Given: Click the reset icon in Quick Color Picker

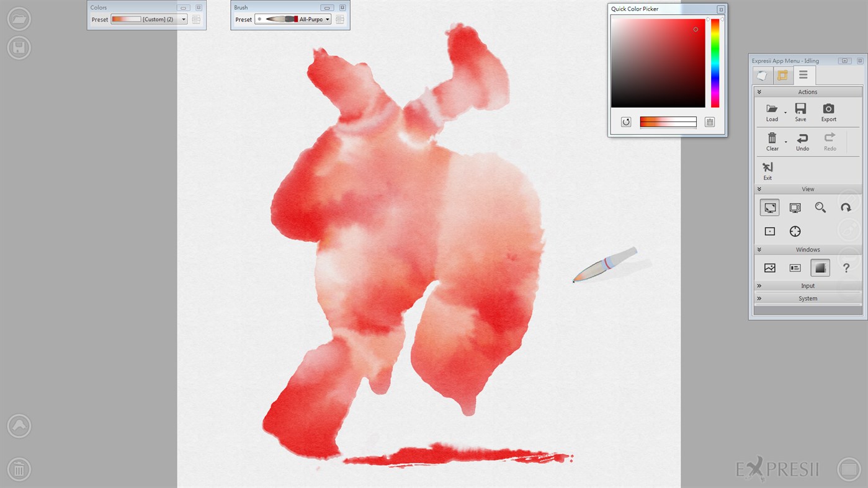Looking at the screenshot, I should (x=625, y=122).
